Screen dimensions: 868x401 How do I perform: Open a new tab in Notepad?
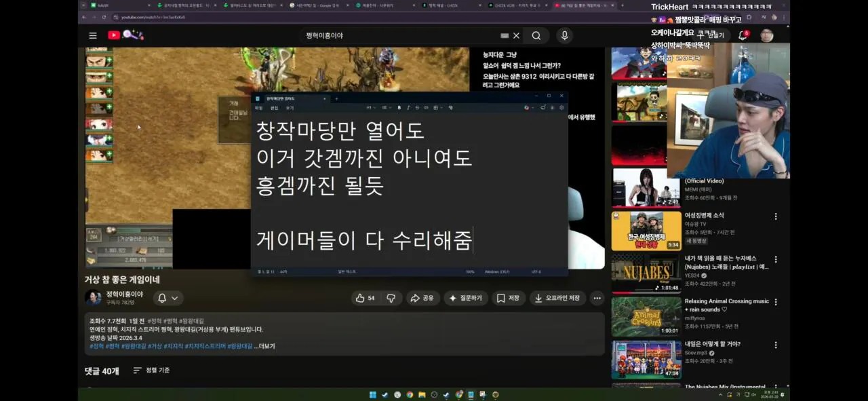[x=336, y=98]
